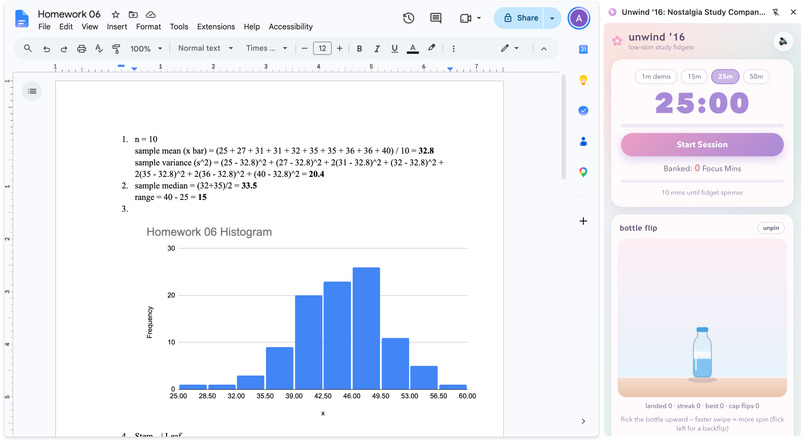This screenshot has width=806, height=441.
Task: Undo the last edit
Action: click(46, 49)
